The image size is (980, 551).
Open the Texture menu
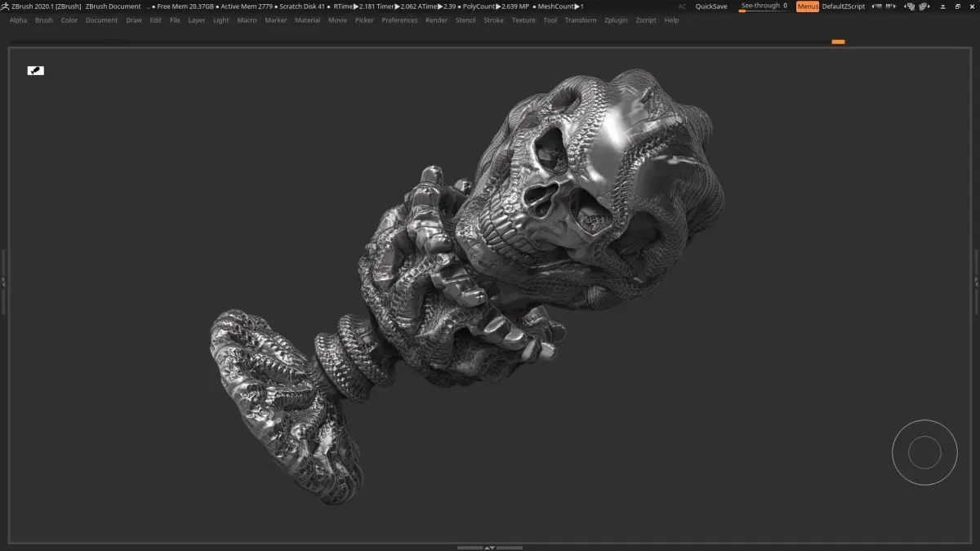coord(523,20)
